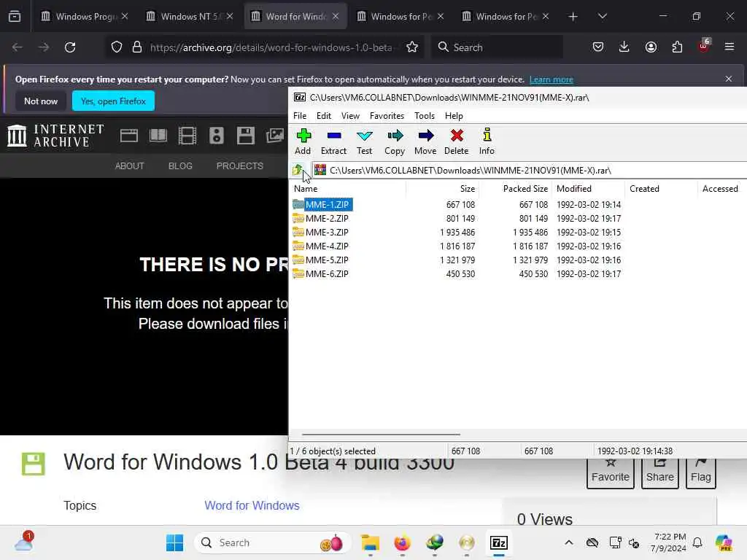747x560 pixels.
Task: Expand the list all tabs dropdown
Action: point(602,17)
